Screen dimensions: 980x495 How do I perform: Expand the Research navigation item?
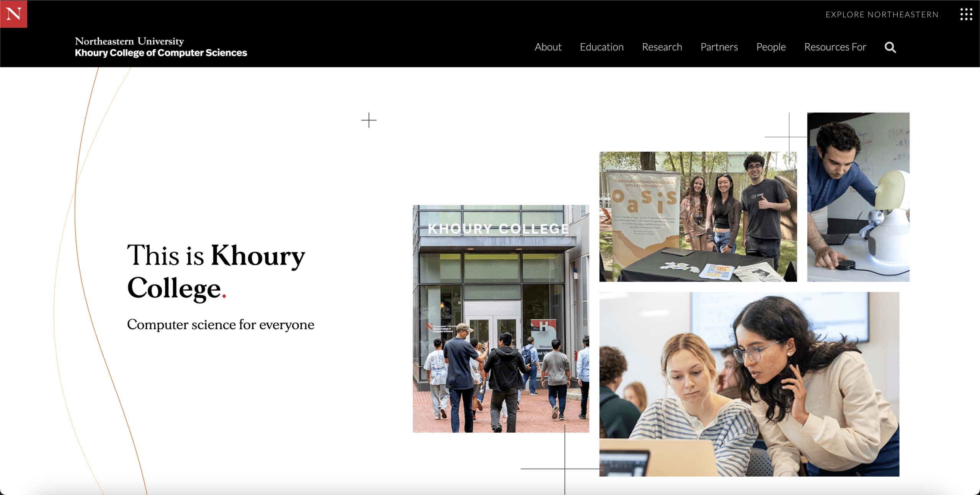click(x=662, y=47)
